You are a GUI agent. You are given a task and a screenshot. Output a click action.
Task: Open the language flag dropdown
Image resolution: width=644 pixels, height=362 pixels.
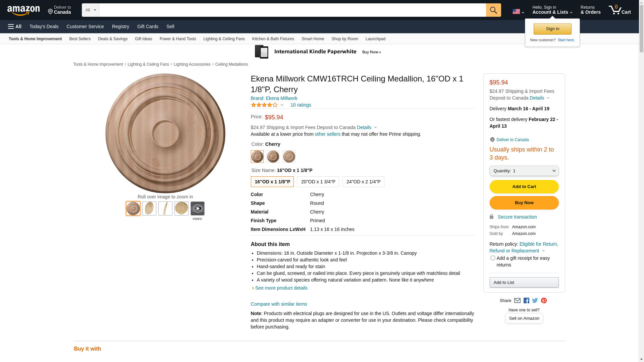click(x=518, y=12)
